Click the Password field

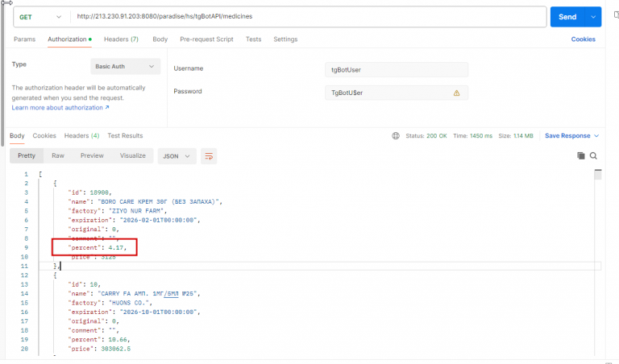click(397, 93)
